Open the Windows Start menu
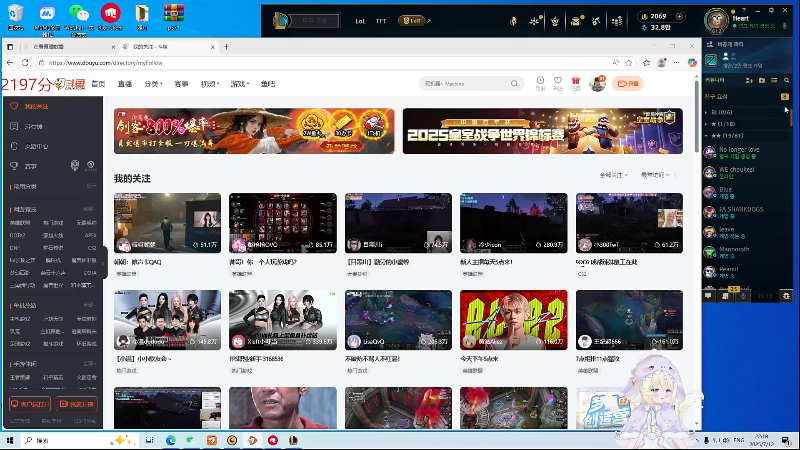Image resolution: width=800 pixels, height=450 pixels. pos(10,440)
